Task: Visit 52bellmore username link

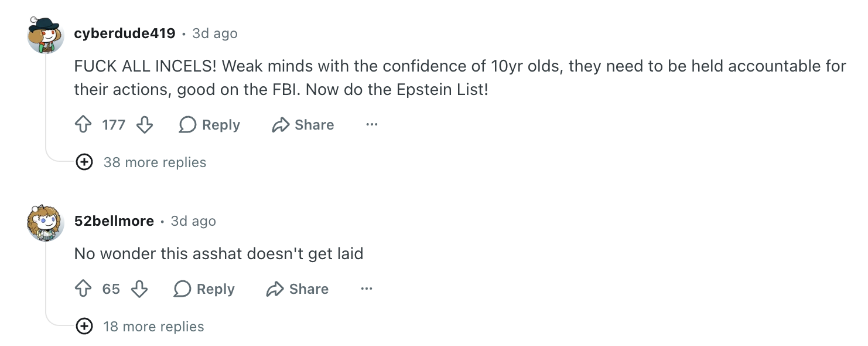Action: tap(114, 221)
